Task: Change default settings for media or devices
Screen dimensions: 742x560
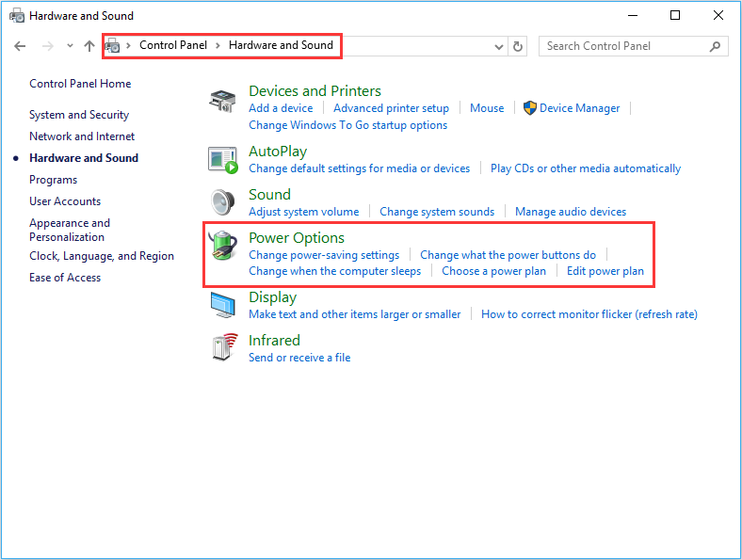Action: pyautogui.click(x=359, y=168)
